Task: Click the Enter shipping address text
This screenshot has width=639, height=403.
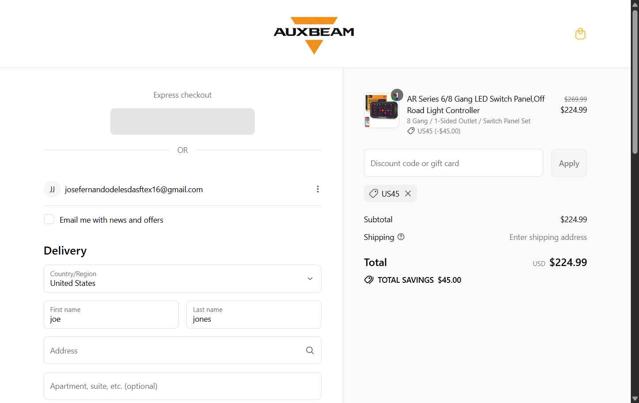Action: [548, 237]
